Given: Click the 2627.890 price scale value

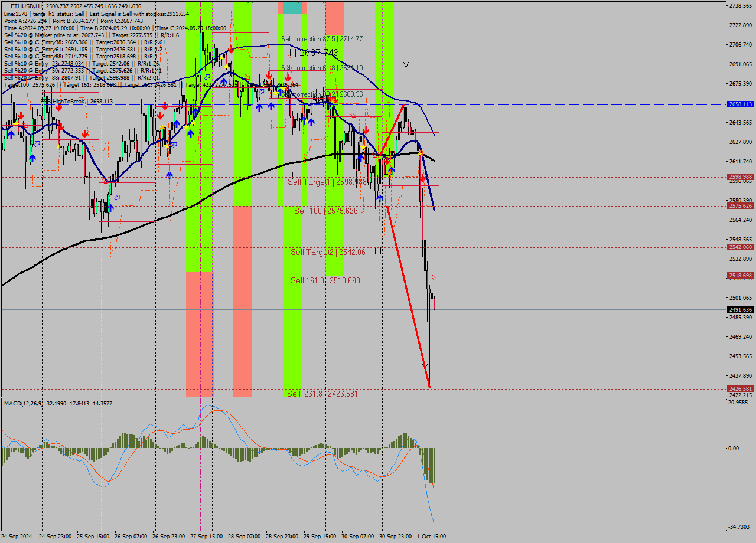Looking at the screenshot, I should [x=741, y=142].
